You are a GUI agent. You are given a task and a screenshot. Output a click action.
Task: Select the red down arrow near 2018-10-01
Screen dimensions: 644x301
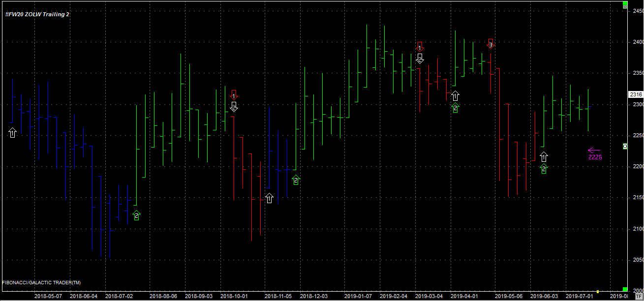234,95
